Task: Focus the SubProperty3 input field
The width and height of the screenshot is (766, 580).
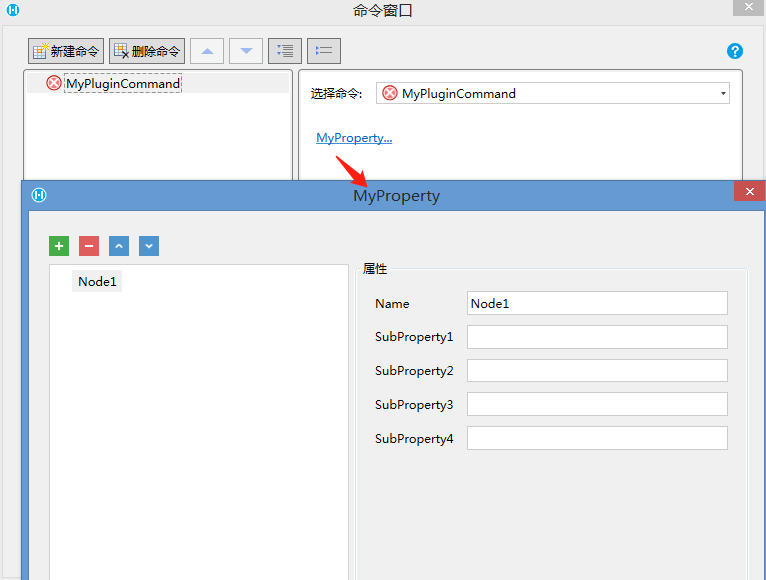Action: point(597,404)
